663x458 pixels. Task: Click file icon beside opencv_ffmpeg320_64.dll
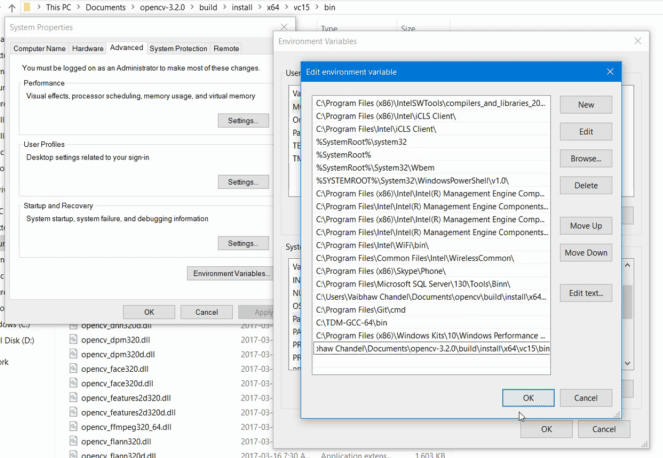[73, 427]
